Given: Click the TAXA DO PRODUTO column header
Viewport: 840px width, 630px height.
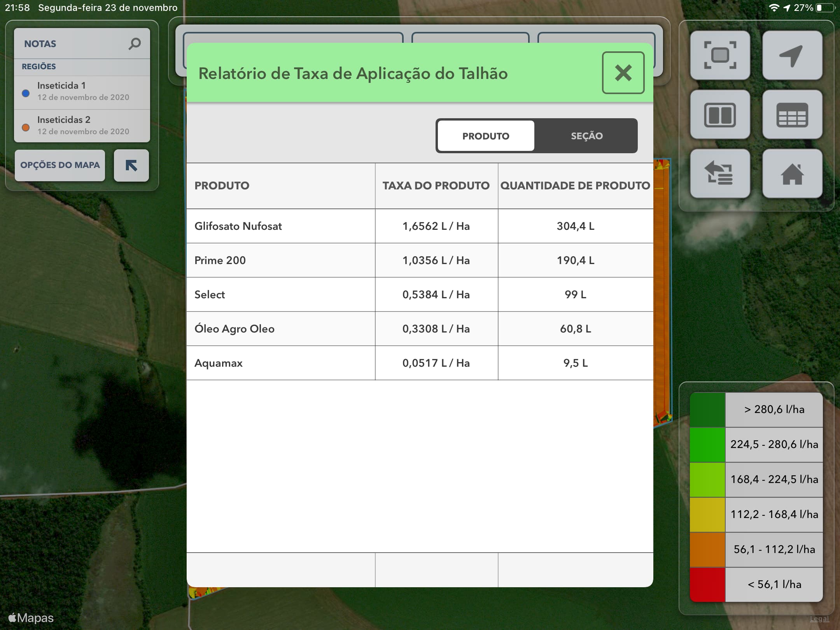Looking at the screenshot, I should pos(436,185).
